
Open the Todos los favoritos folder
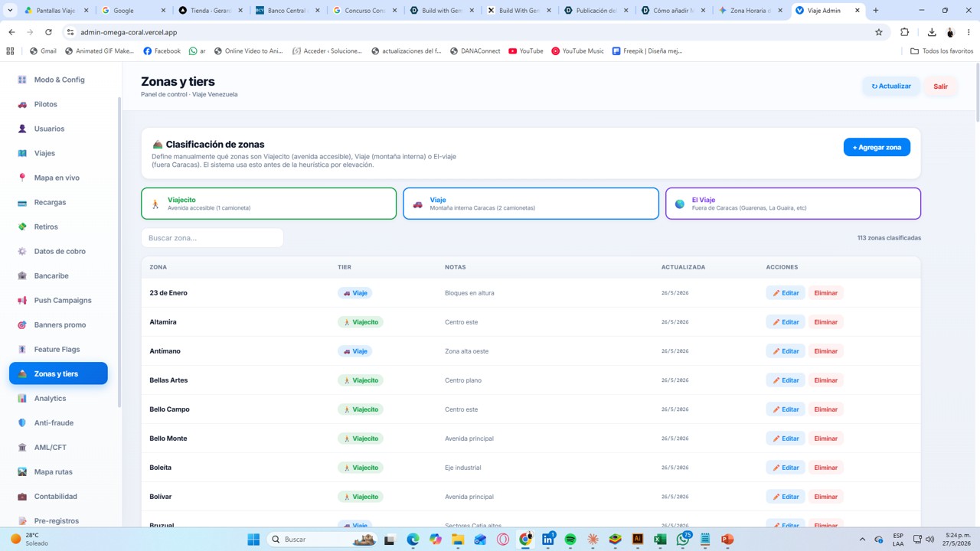click(x=942, y=51)
